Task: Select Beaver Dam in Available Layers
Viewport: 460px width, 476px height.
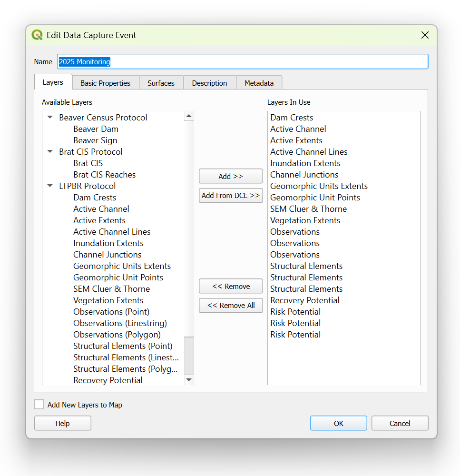Action: [96, 129]
